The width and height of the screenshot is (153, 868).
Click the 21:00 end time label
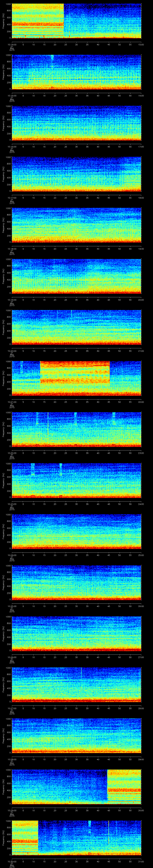click(141, 351)
